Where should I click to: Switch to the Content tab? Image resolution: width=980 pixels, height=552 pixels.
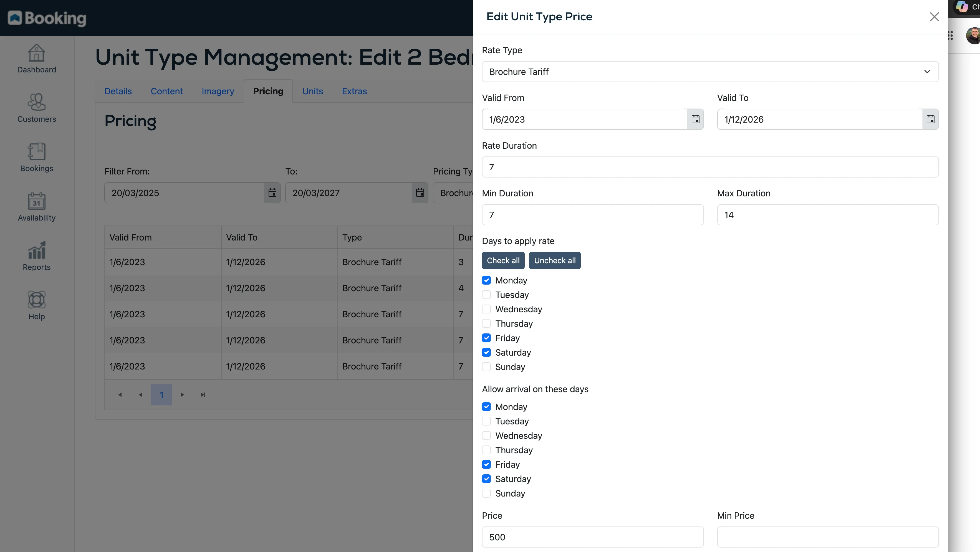(167, 91)
